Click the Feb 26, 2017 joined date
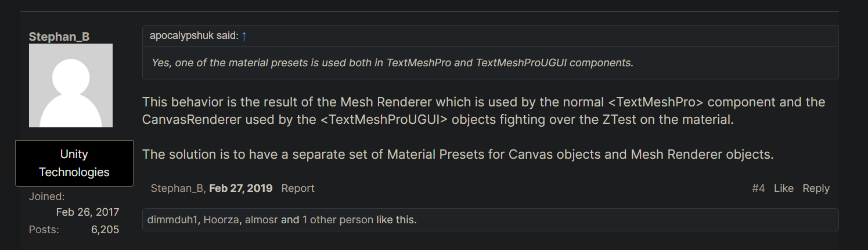Screen dimensions: 868x250 click(88, 212)
